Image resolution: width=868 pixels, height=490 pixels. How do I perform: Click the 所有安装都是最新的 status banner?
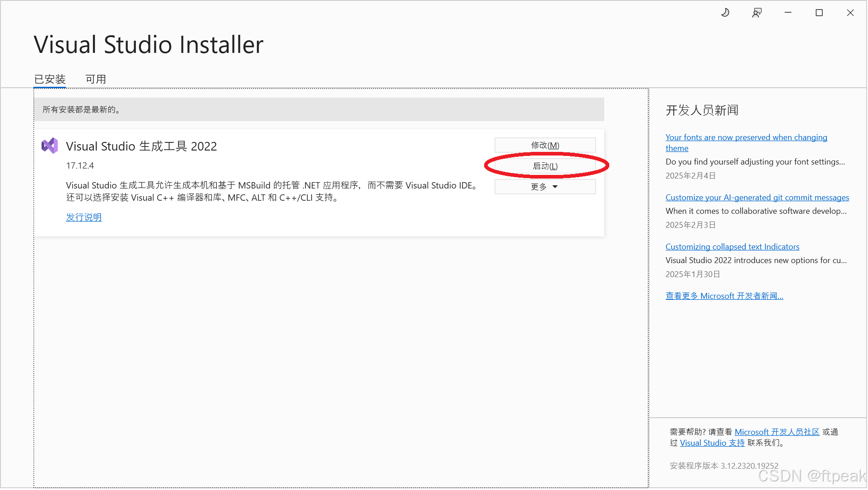(x=319, y=110)
